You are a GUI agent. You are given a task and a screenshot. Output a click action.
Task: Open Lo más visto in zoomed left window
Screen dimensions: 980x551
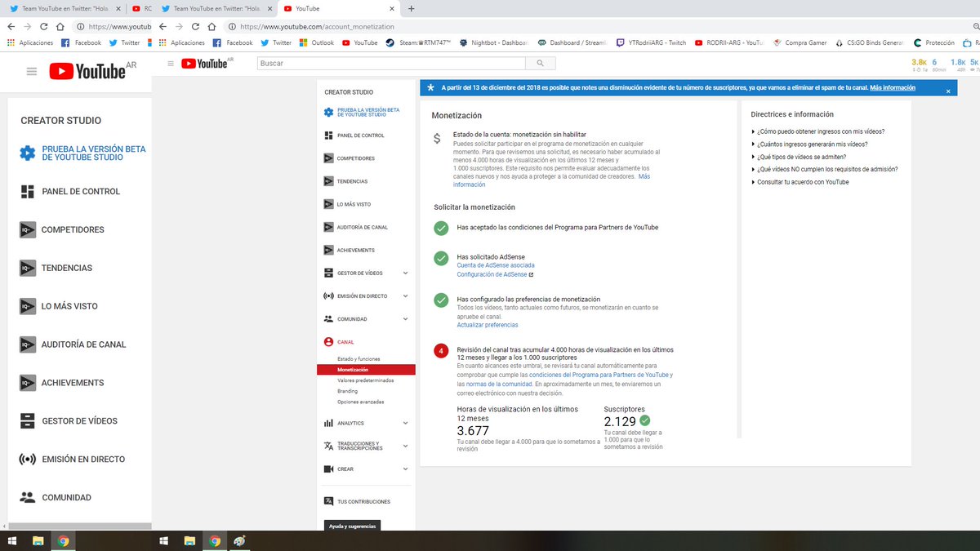click(x=59, y=306)
